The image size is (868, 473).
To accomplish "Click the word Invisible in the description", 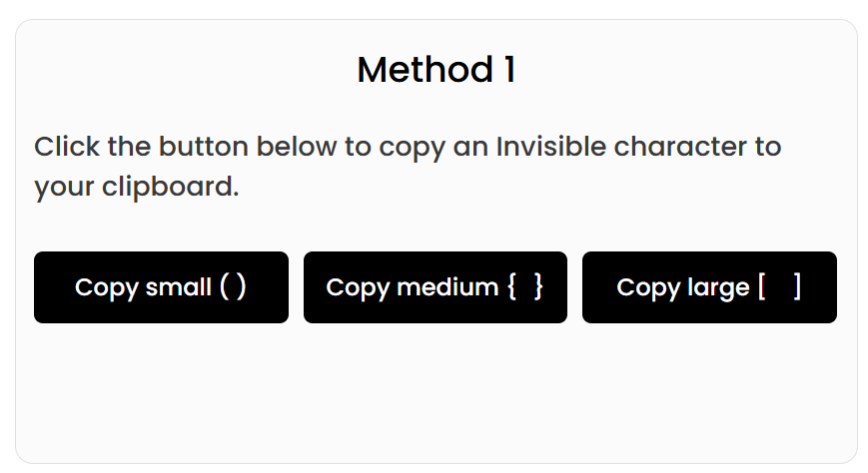I will point(551,147).
